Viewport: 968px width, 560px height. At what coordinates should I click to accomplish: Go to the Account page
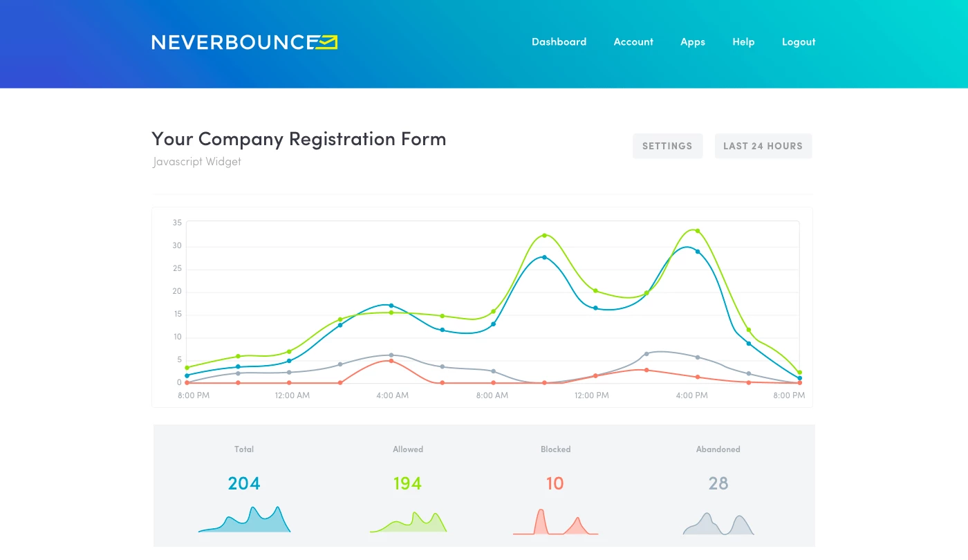tap(633, 42)
